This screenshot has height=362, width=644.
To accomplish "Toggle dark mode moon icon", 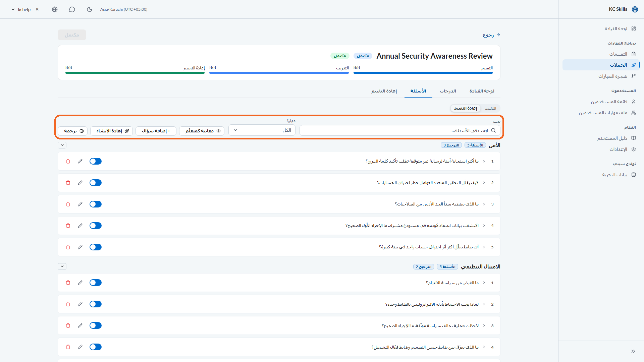I will (x=90, y=9).
